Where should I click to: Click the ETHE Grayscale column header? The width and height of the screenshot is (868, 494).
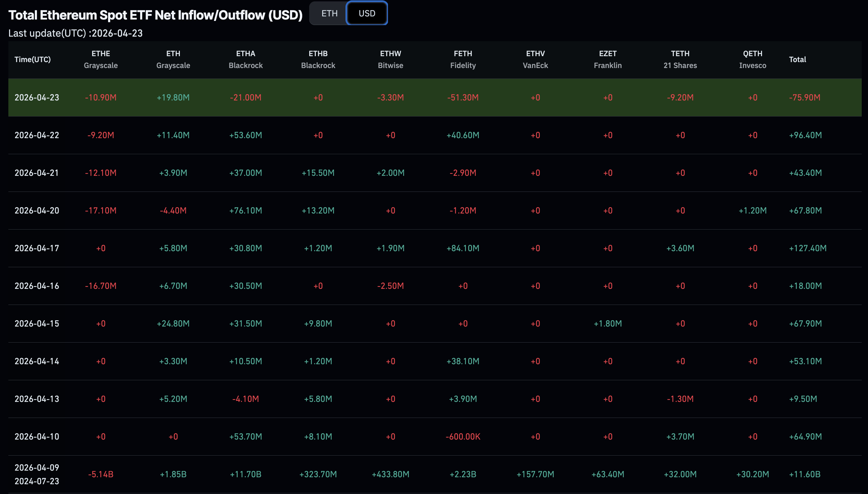(101, 59)
